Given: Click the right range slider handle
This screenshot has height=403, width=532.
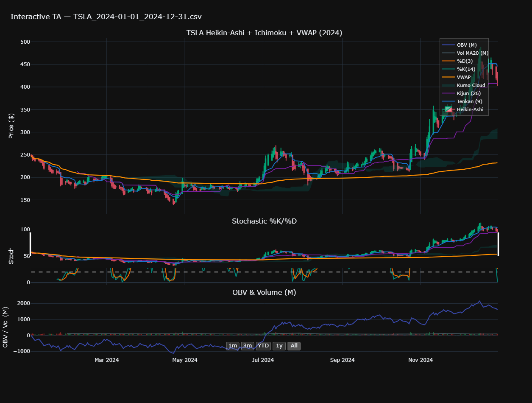Looking at the screenshot, I should [498, 244].
